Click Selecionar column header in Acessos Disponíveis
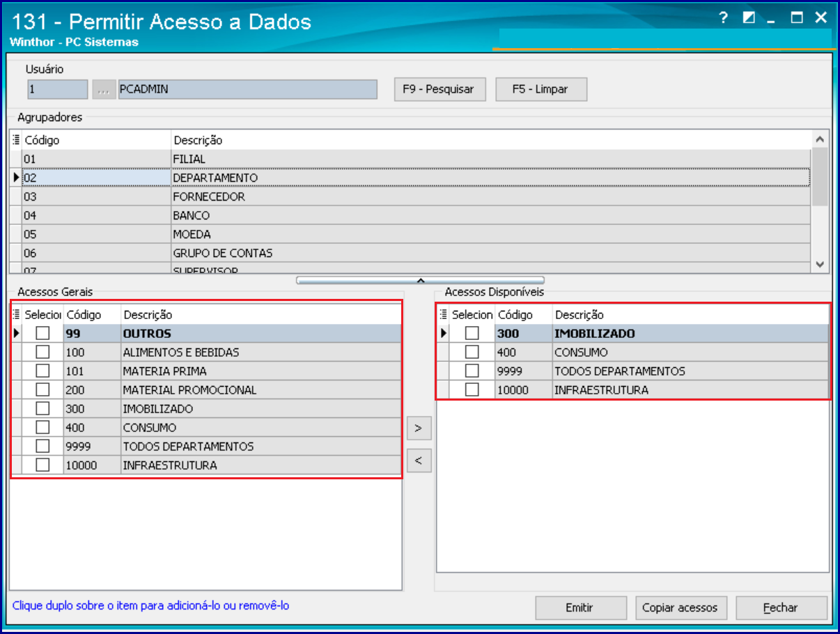 472,315
